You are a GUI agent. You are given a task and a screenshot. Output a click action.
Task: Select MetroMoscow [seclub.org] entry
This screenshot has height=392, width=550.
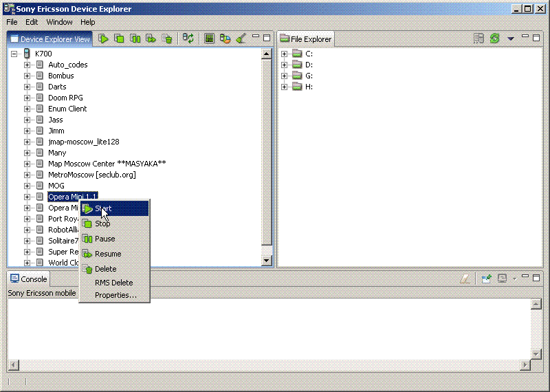tap(92, 175)
